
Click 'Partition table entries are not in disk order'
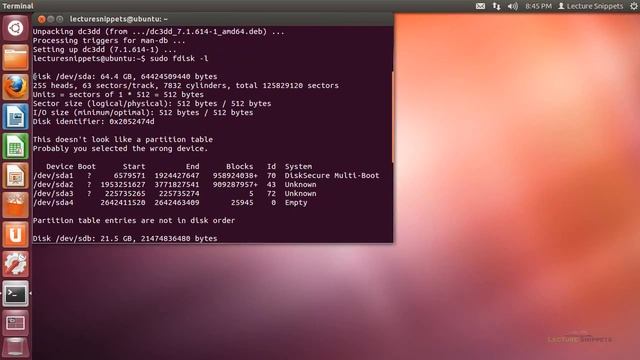(134, 220)
